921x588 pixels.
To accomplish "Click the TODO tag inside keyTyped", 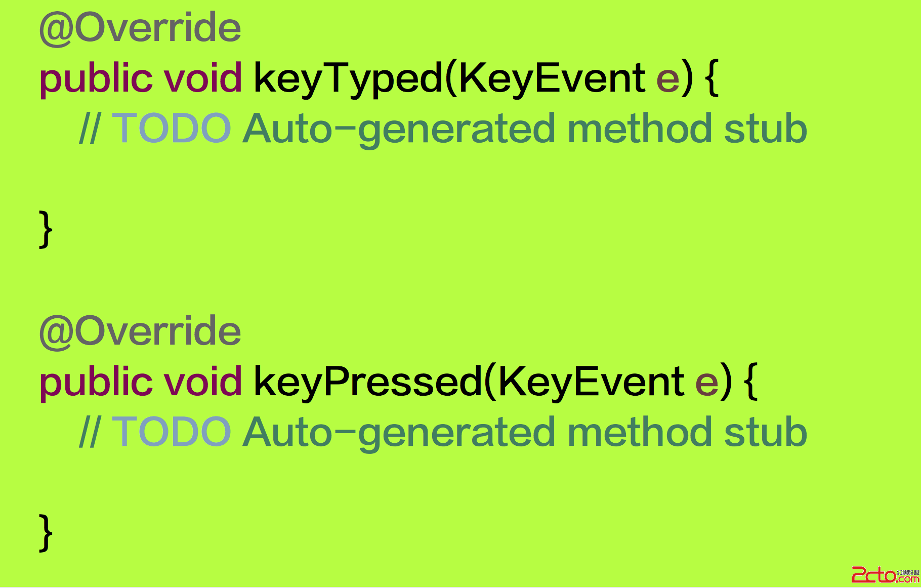I will tap(172, 129).
